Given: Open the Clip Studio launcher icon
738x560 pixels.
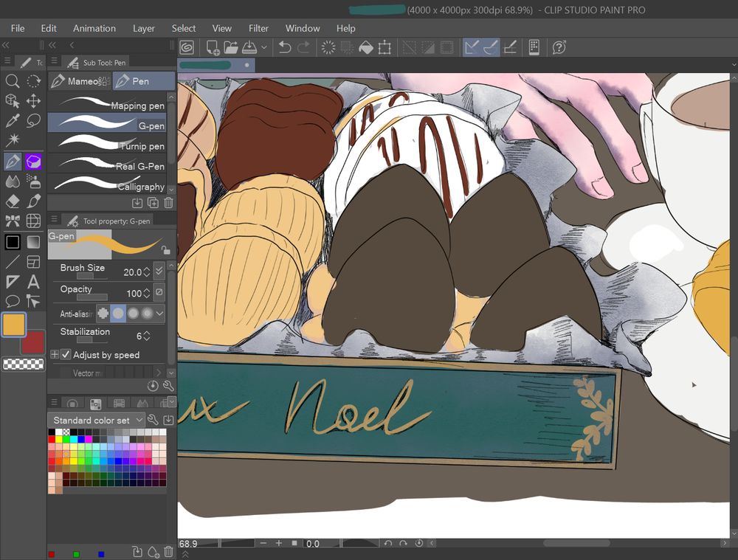Looking at the screenshot, I should 187,48.
